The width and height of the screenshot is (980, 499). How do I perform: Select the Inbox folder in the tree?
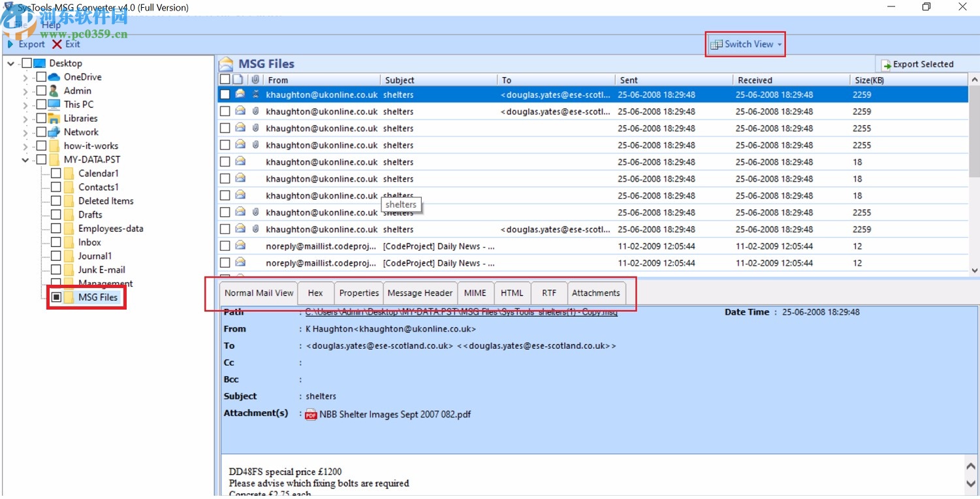tap(91, 242)
